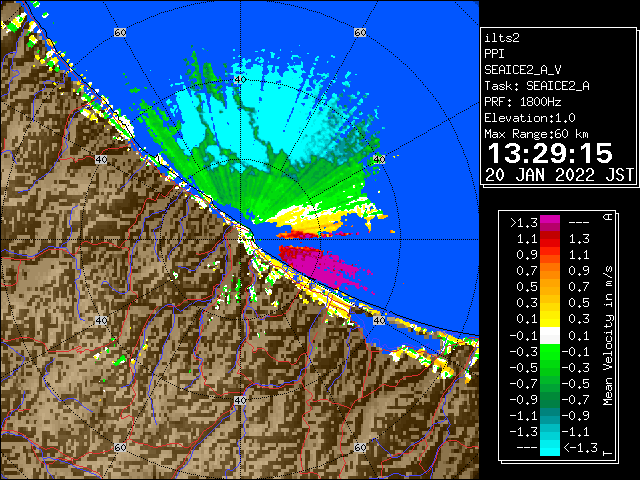The image size is (640, 480).
Task: Click the 'A' letter above the velocity caption
Action: click(608, 217)
